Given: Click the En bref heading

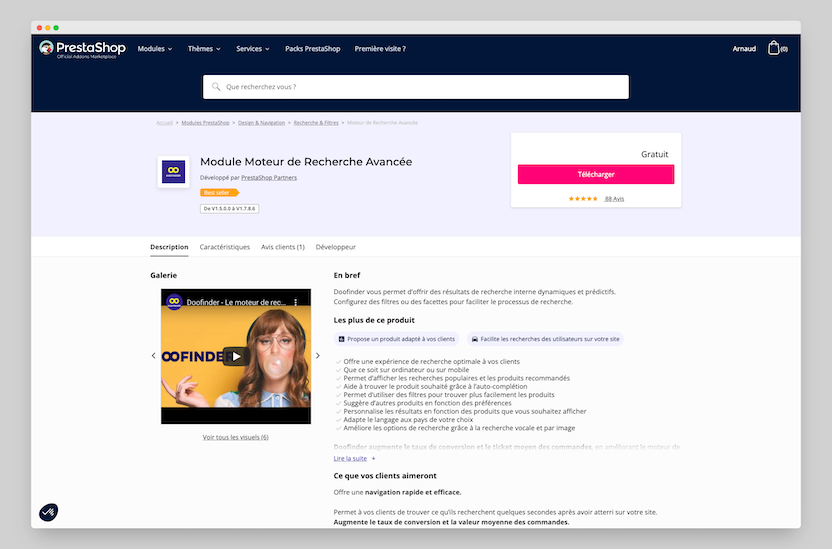Looking at the screenshot, I should [347, 275].
